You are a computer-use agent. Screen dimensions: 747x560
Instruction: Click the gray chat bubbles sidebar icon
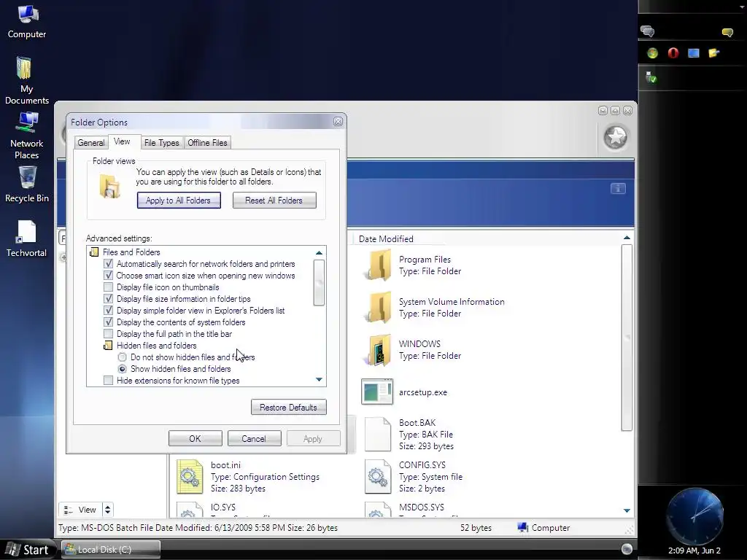pos(648,31)
